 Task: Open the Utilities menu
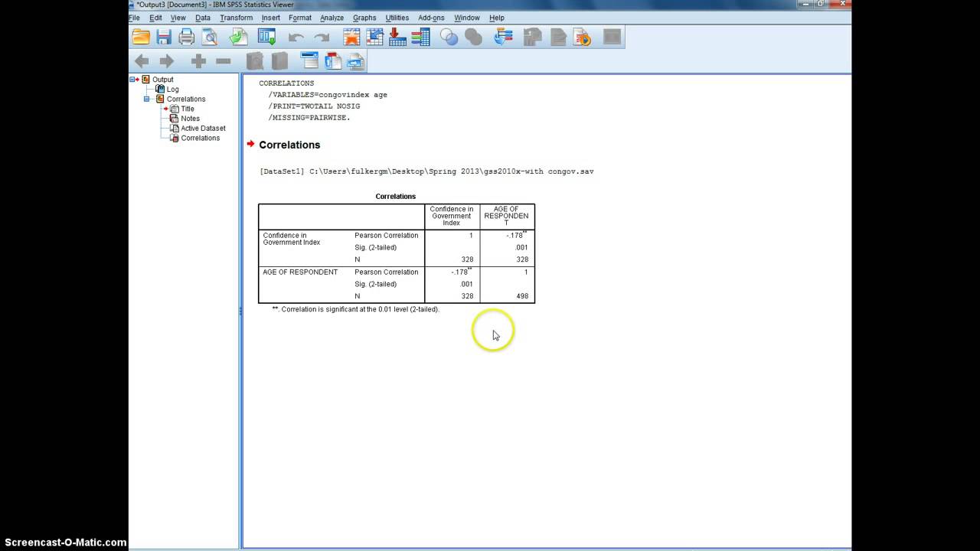(397, 18)
